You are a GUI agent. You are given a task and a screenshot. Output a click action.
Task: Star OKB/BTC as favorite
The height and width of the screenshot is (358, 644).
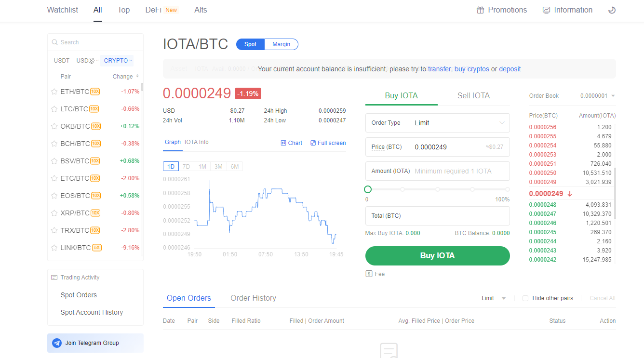(54, 126)
